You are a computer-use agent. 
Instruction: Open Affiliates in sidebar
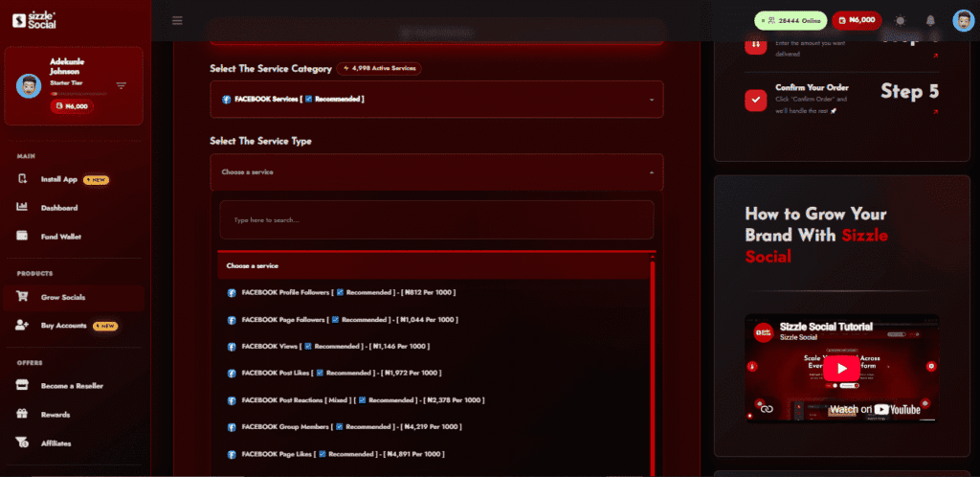tap(56, 443)
